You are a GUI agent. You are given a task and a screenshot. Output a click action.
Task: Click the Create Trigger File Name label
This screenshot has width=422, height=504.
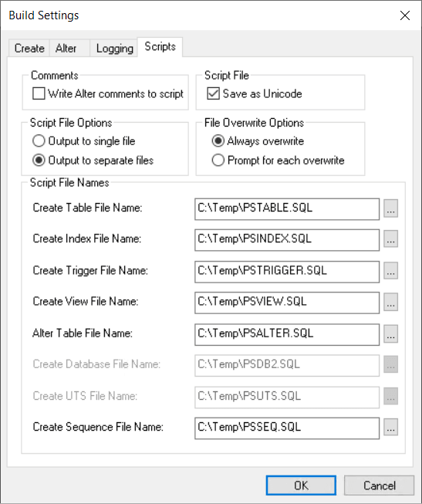point(90,270)
